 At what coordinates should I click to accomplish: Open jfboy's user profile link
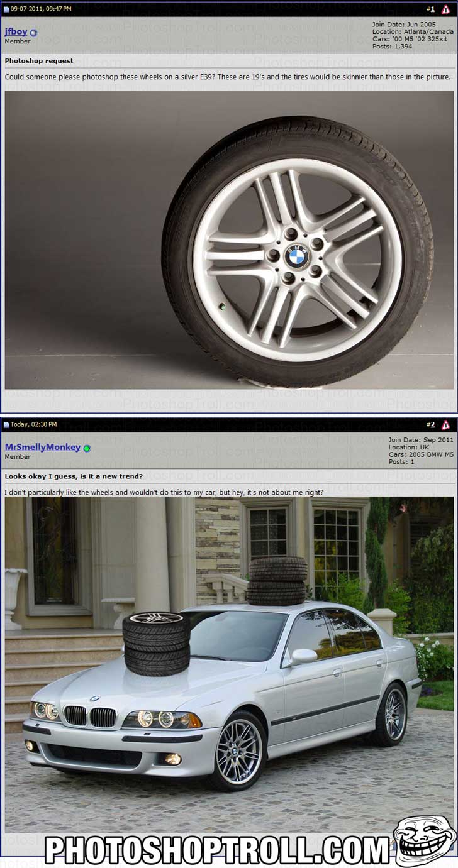click(16, 31)
